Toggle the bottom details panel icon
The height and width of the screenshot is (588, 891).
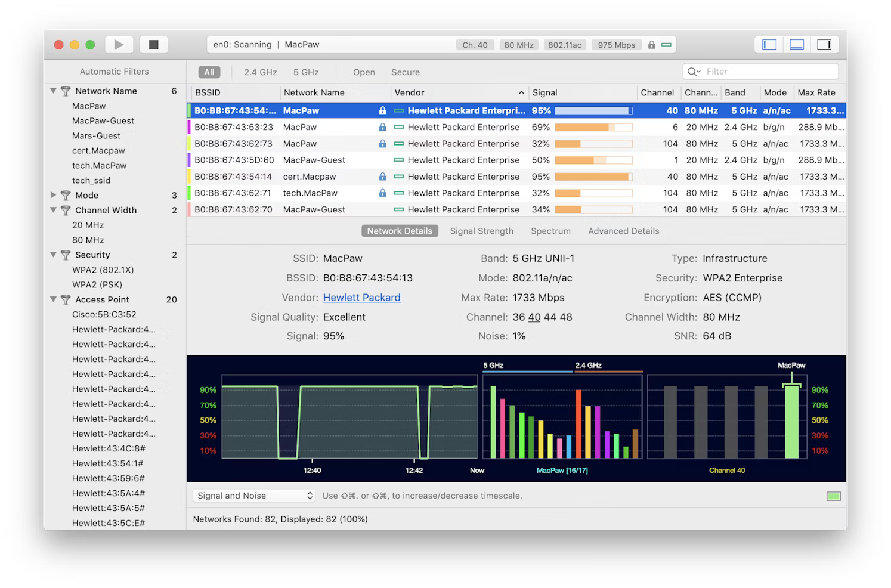coord(797,45)
